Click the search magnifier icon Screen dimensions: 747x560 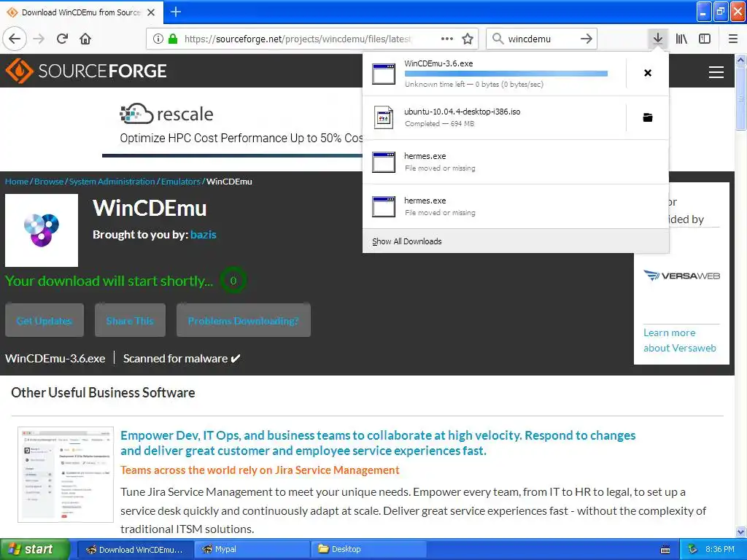pos(498,39)
